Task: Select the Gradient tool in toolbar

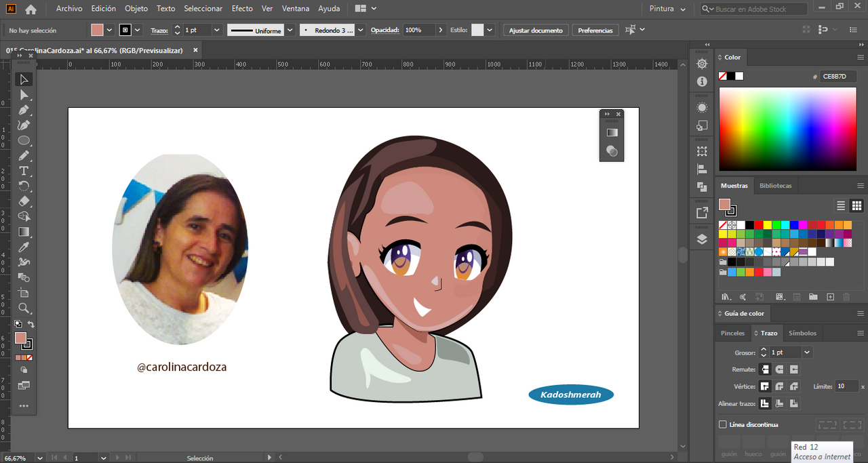Action: [x=24, y=232]
